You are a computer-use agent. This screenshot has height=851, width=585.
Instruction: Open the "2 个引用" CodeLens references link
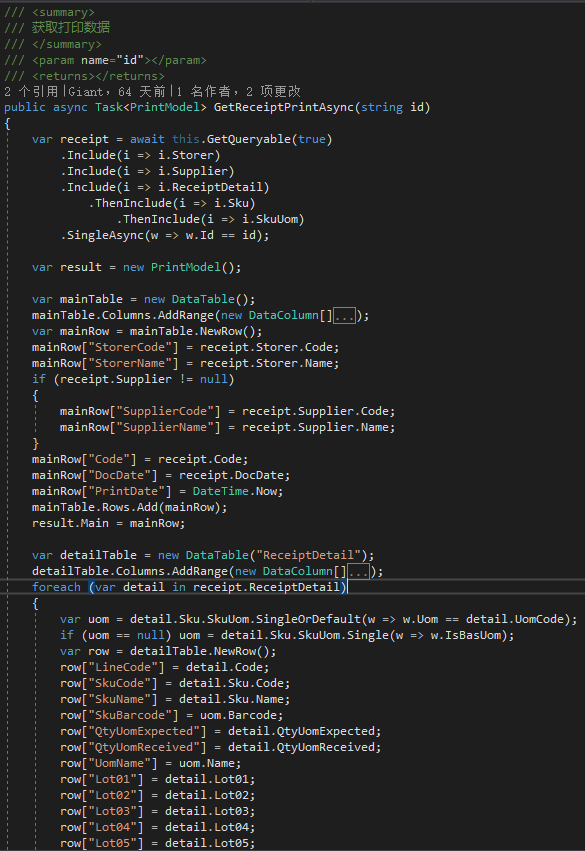click(x=31, y=91)
